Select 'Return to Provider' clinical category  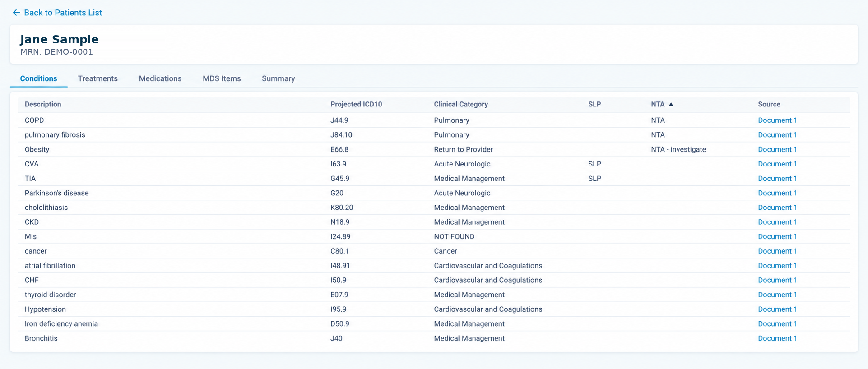point(464,149)
